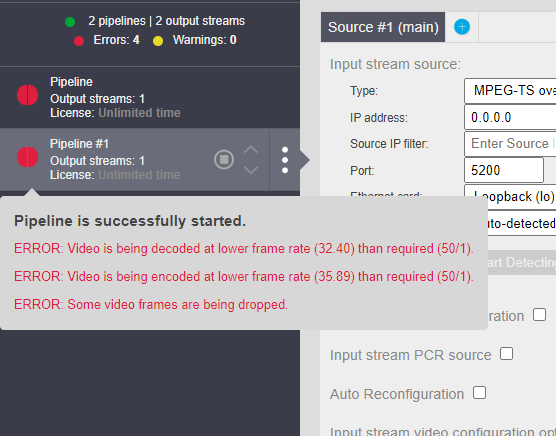The height and width of the screenshot is (436, 556).
Task: Enable the Auto Reconfiguration checkbox
Action: point(479,392)
